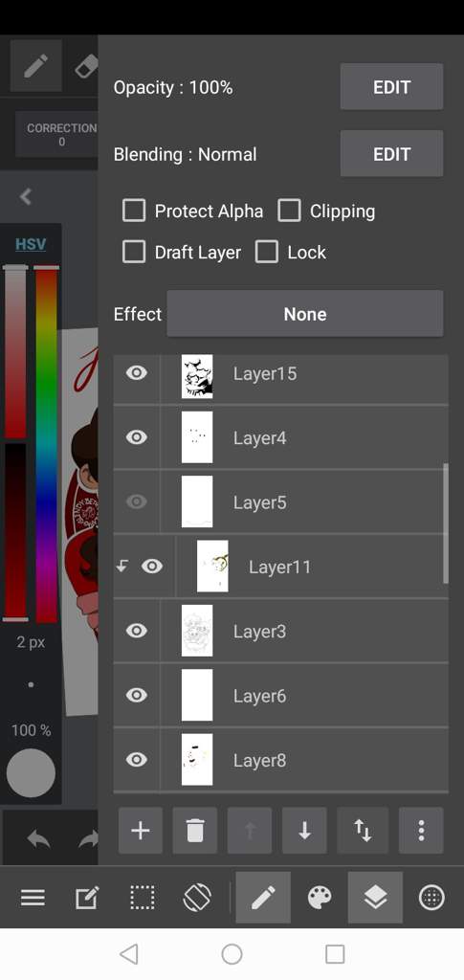Open the hamburger main menu

click(x=33, y=898)
